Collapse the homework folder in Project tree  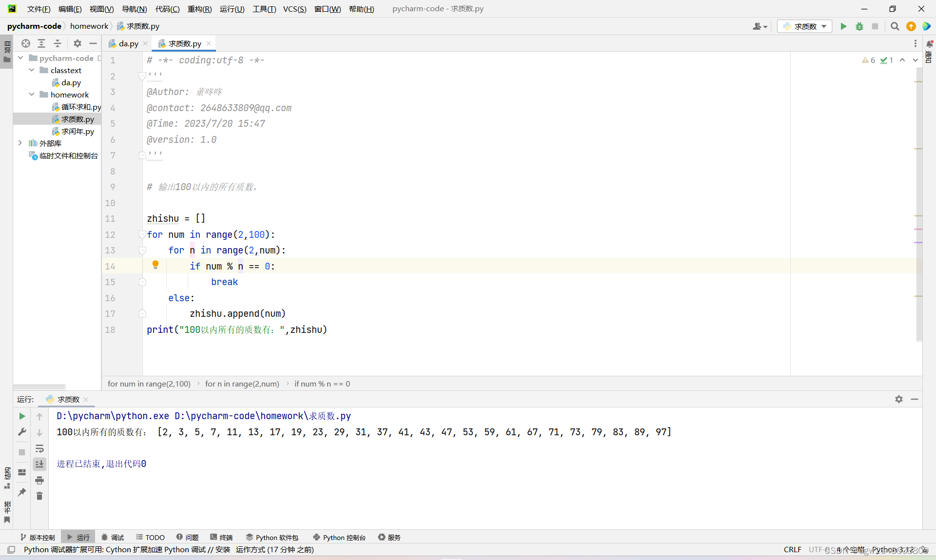(32, 95)
